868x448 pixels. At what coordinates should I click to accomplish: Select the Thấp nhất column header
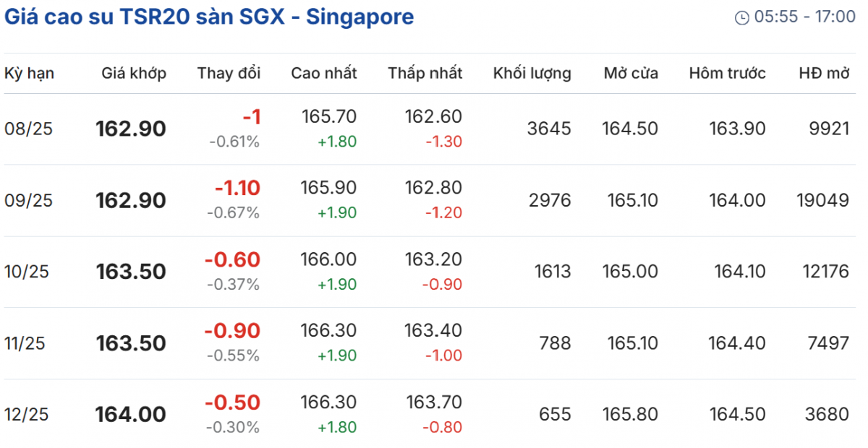click(x=425, y=73)
